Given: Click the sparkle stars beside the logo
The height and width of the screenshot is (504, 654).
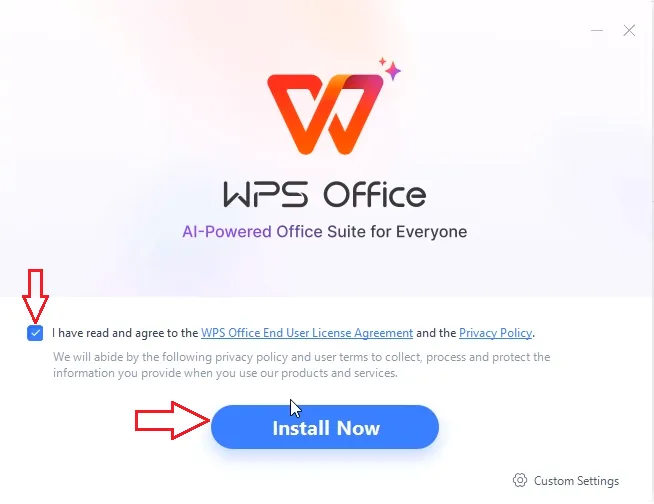Looking at the screenshot, I should [x=390, y=69].
